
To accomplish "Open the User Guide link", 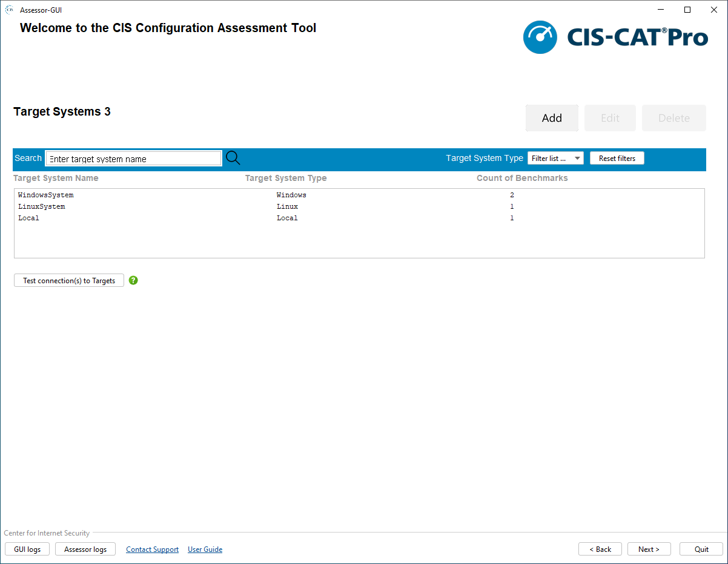I will [x=205, y=549].
